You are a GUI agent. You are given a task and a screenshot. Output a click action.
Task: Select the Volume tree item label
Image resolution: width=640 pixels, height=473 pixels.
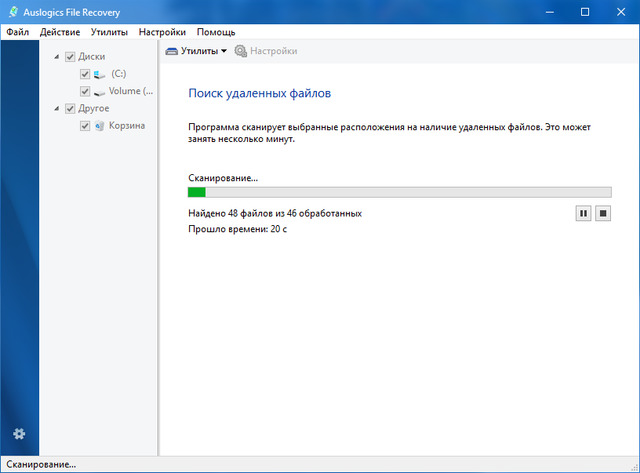(x=131, y=91)
